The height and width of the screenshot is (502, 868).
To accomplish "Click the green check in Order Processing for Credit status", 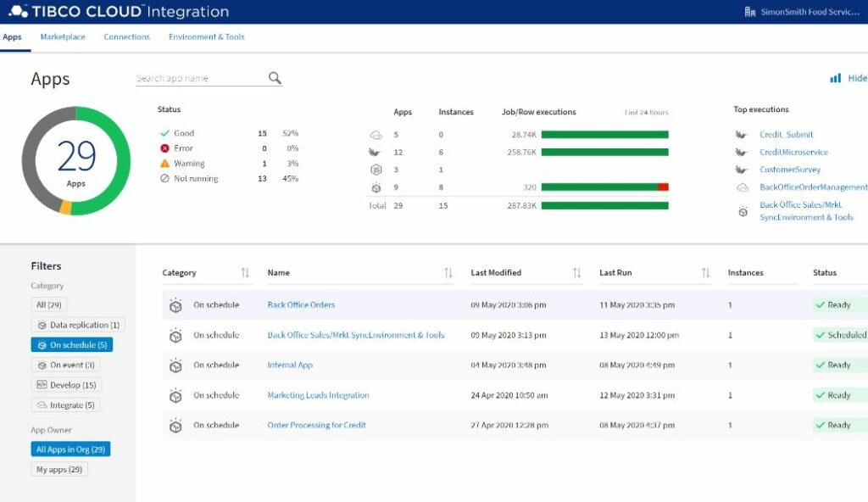I will (x=820, y=426).
